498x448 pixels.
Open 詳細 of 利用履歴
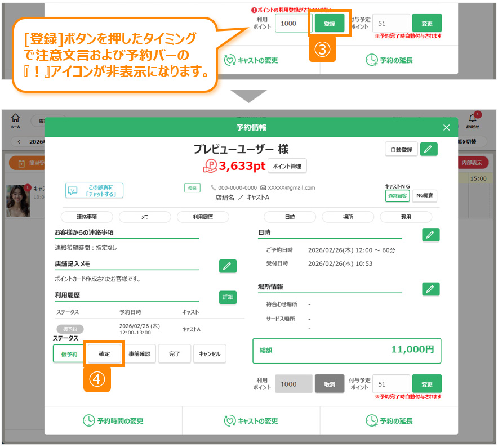tap(228, 297)
